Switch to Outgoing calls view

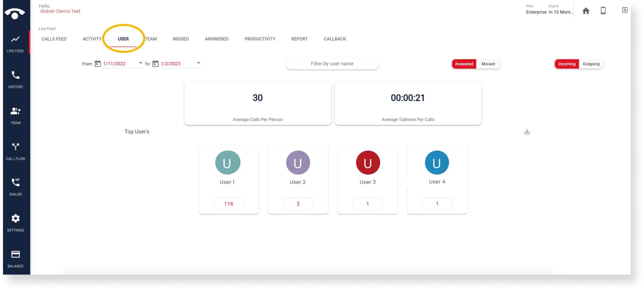coord(591,64)
